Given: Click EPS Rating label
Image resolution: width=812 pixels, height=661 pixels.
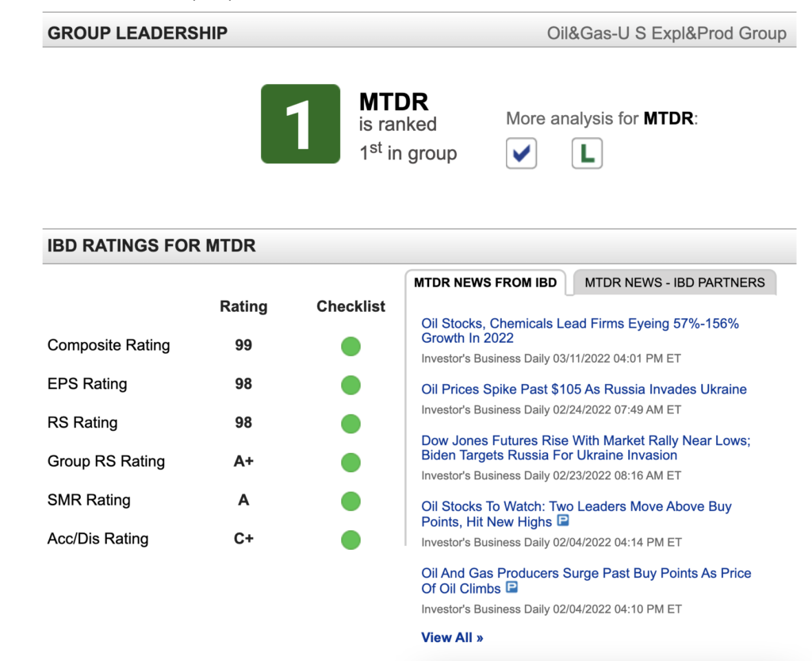Looking at the screenshot, I should coord(87,384).
